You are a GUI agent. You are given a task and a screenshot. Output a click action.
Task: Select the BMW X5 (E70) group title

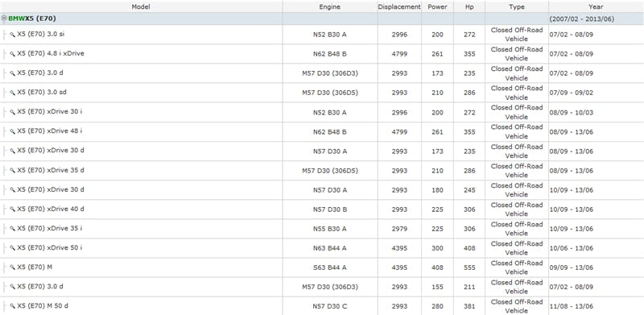(x=32, y=19)
